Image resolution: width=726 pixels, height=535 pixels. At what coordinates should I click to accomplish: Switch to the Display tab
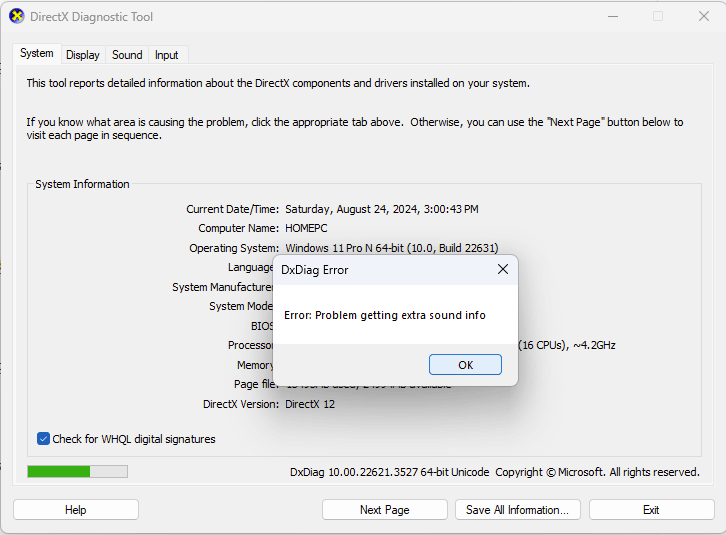(x=83, y=55)
